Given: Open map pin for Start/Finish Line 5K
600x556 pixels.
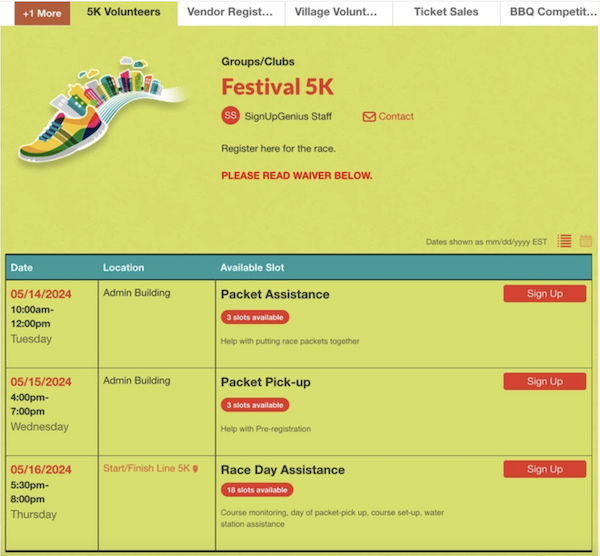Looking at the screenshot, I should 195,469.
